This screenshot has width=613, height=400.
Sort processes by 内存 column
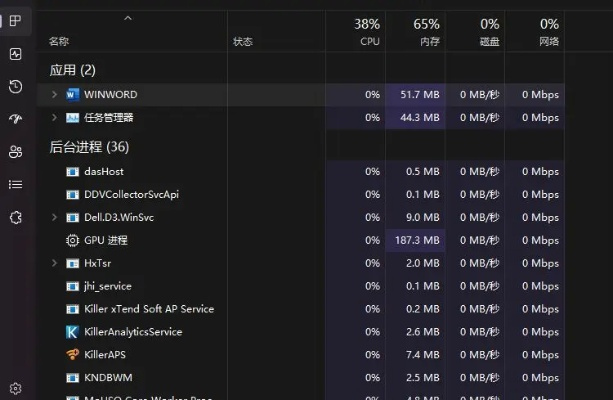tap(426, 32)
